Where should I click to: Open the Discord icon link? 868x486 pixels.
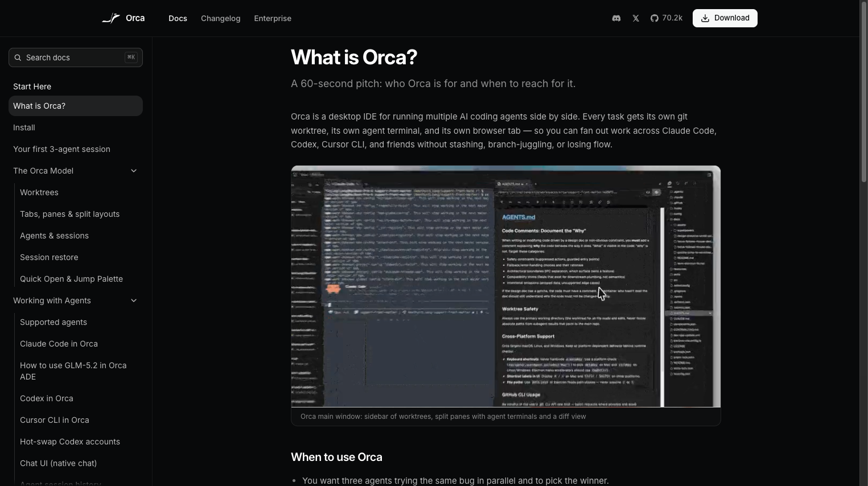616,18
